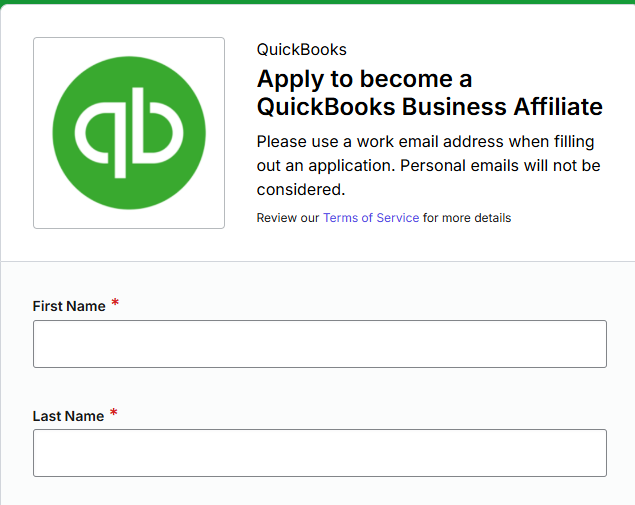
Task: Click the red asterisk beside First Name
Action: 115,303
